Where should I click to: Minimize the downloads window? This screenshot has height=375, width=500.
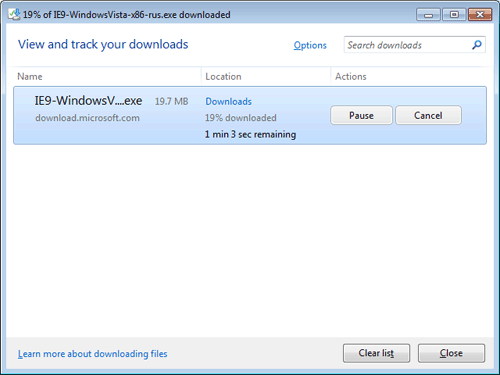[428, 15]
